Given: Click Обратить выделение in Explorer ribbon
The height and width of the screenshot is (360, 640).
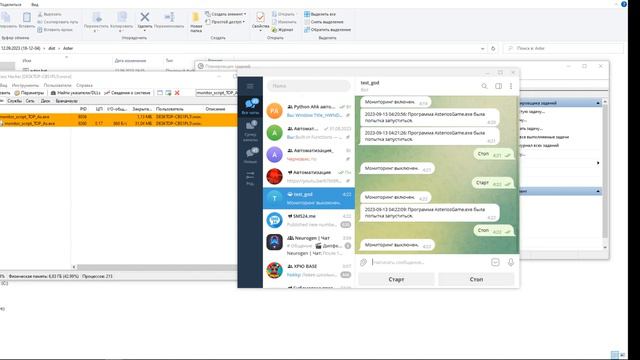Looking at the screenshot, I should [x=327, y=30].
